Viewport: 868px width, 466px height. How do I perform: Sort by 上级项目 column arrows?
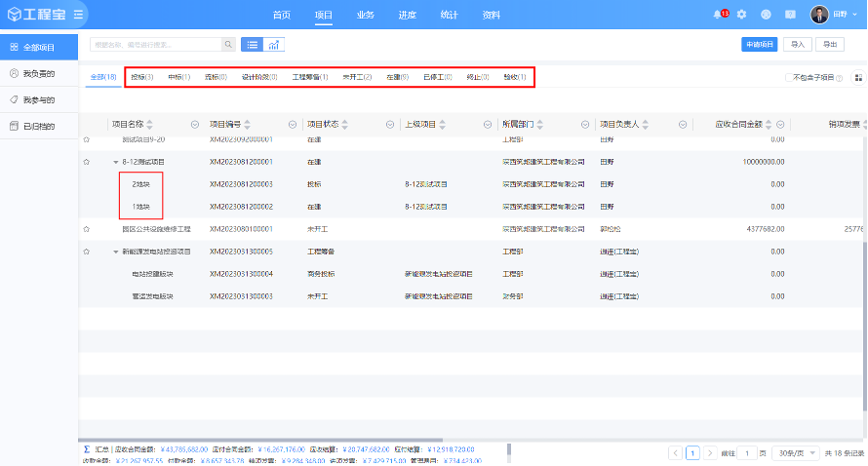pos(442,125)
